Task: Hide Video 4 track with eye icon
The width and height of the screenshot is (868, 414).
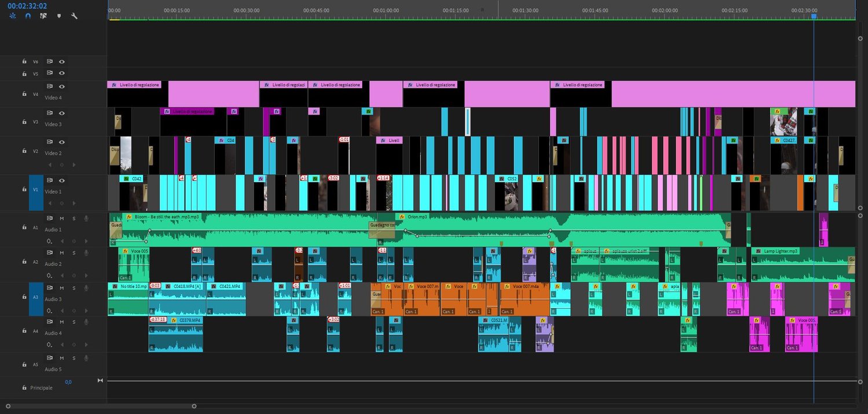Action: 61,87
